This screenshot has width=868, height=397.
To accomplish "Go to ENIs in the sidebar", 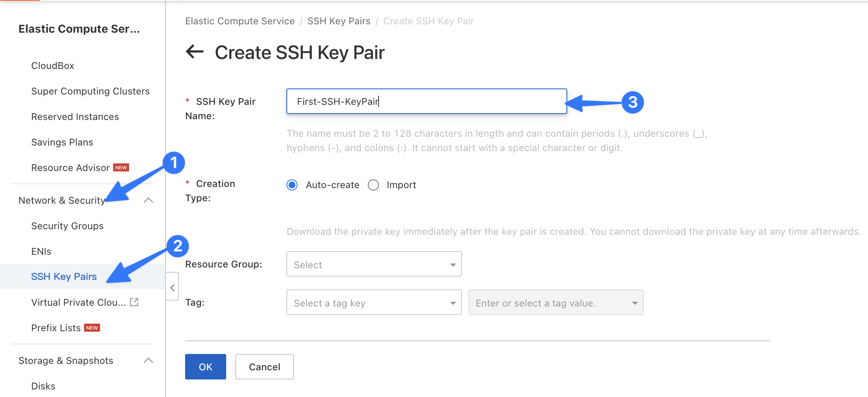I will [x=41, y=252].
